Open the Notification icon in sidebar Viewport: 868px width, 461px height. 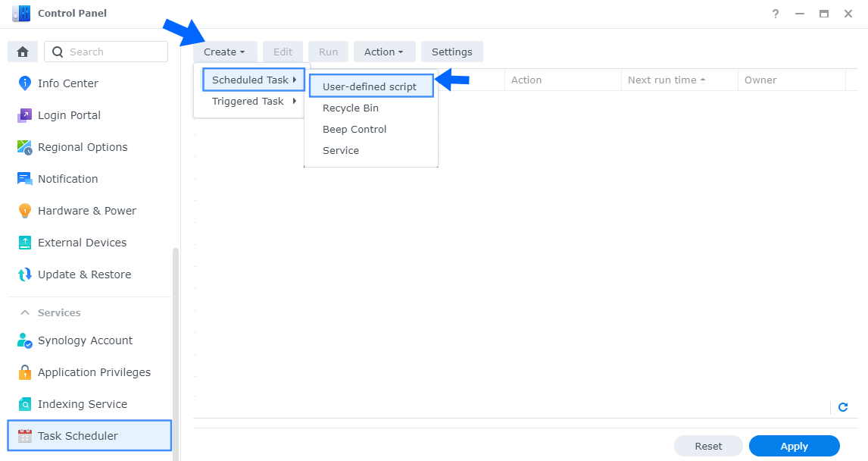[25, 179]
